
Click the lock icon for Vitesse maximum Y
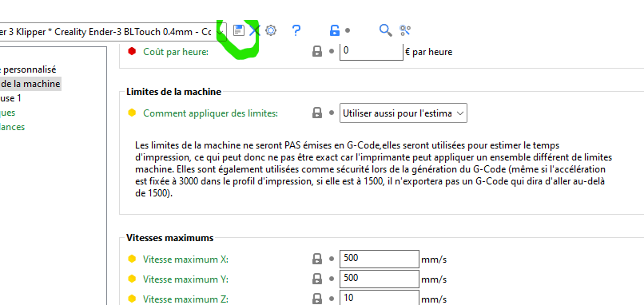(316, 279)
